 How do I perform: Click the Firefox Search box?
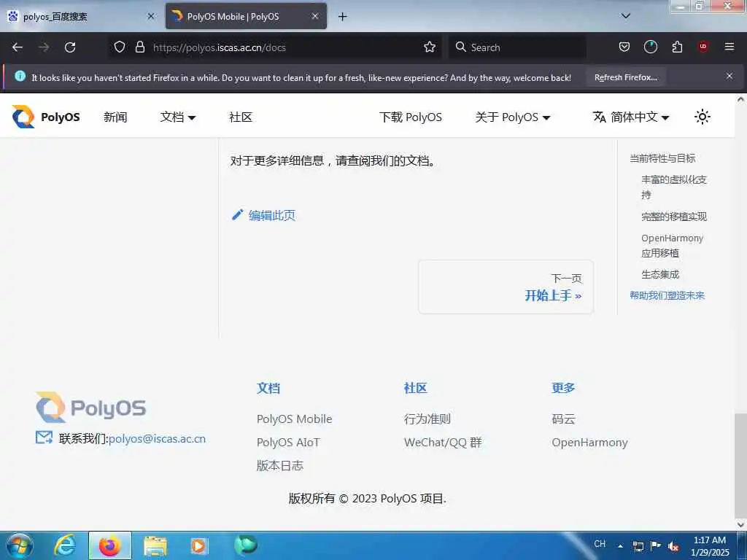click(x=517, y=47)
